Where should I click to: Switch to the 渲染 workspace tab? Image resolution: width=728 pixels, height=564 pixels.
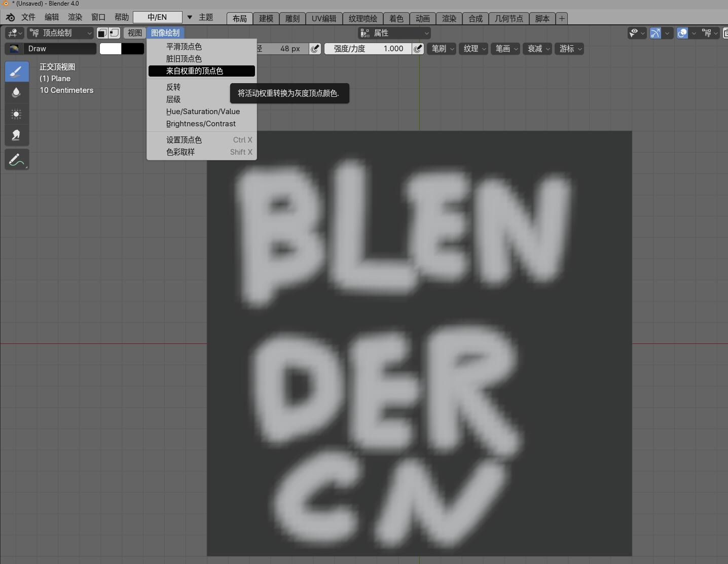coord(449,19)
